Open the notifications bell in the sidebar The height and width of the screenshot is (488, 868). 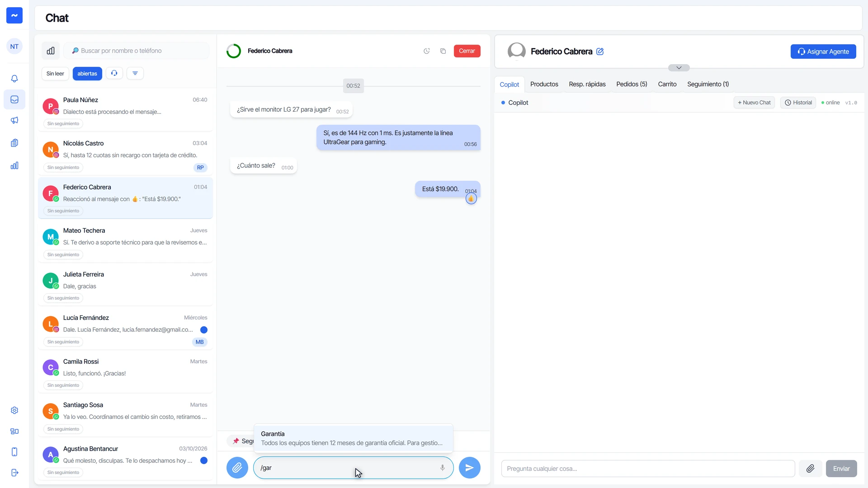(14, 79)
